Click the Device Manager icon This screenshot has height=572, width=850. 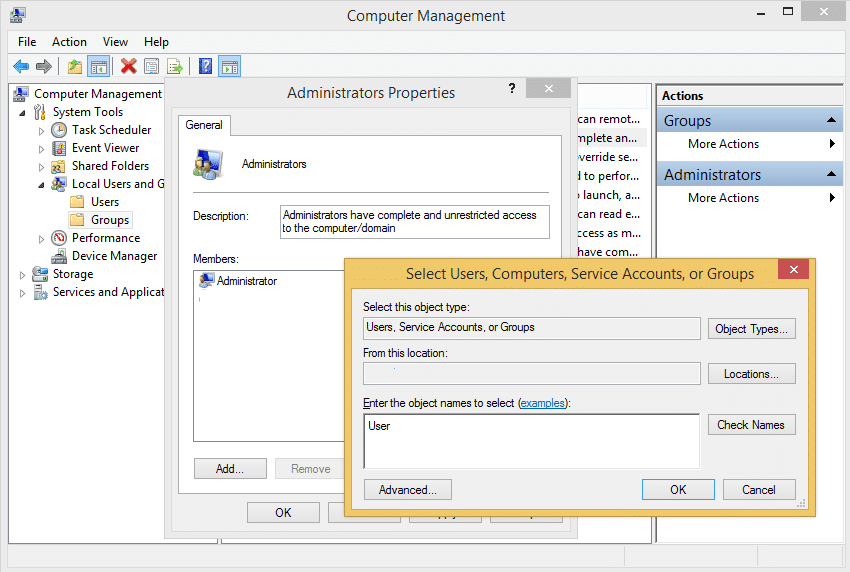coord(59,256)
